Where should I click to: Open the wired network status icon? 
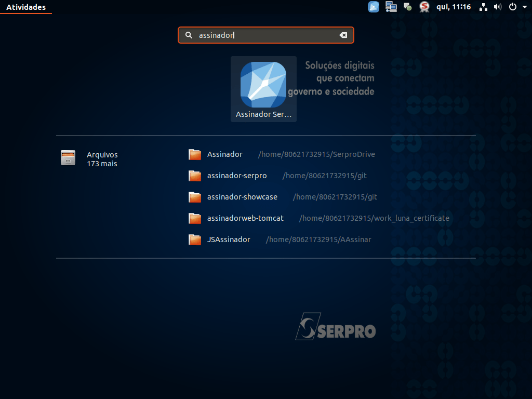tap(483, 7)
